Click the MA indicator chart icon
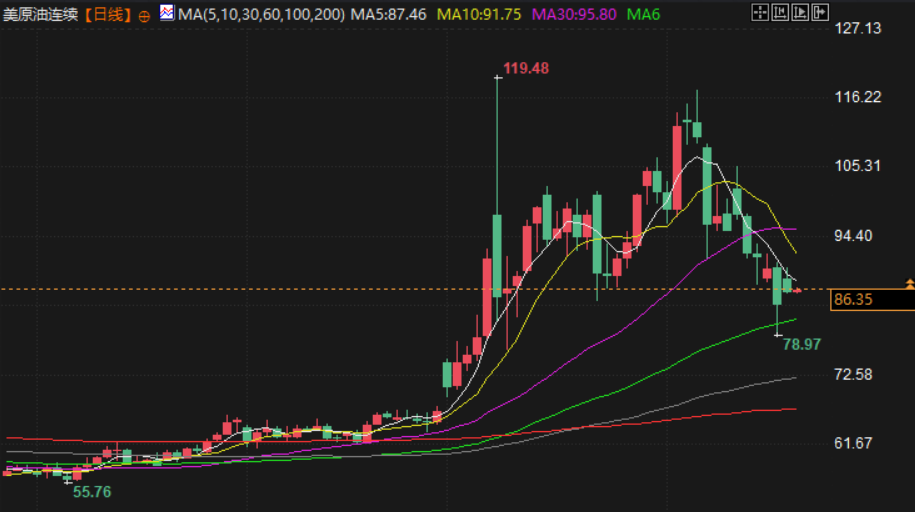Image resolution: width=915 pixels, height=512 pixels. click(167, 12)
